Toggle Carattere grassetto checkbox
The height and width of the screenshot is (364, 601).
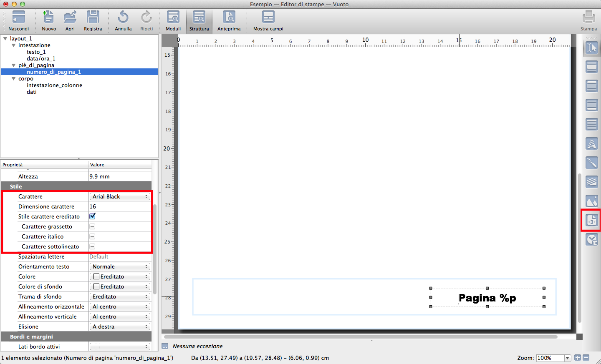93,226
